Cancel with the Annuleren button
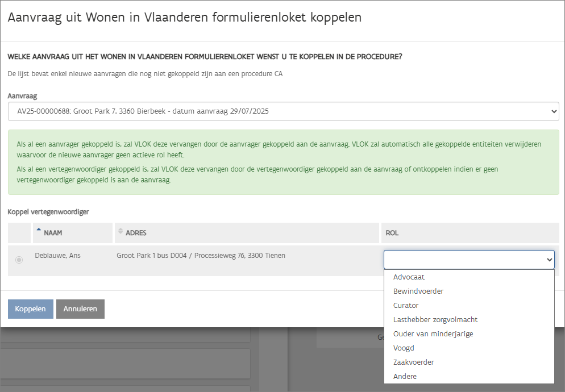This screenshot has height=392, width=565. 80,309
